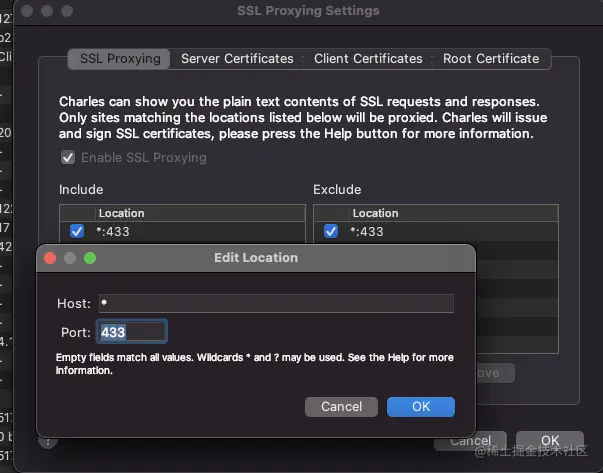The image size is (603, 473).
Task: Close the Edit Location dialog with red button
Action: (50, 258)
